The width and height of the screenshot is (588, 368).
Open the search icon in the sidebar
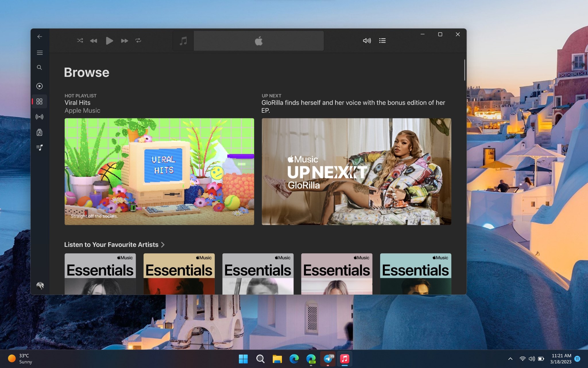click(40, 68)
